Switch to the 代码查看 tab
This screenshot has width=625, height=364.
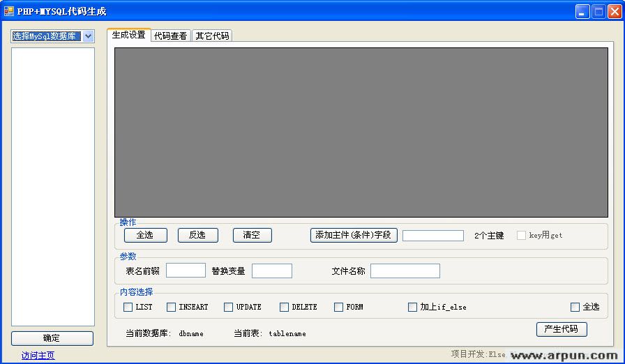click(x=171, y=36)
